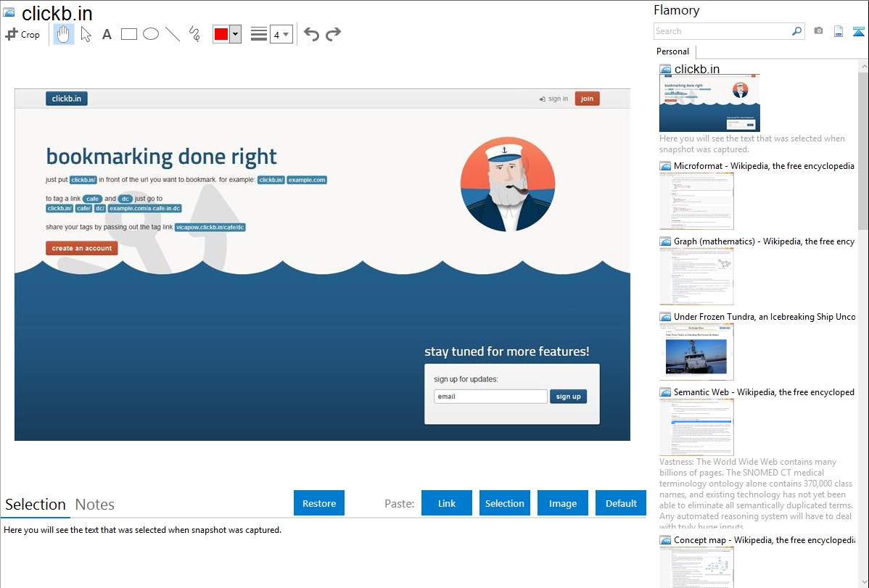Paste as Link

(447, 503)
